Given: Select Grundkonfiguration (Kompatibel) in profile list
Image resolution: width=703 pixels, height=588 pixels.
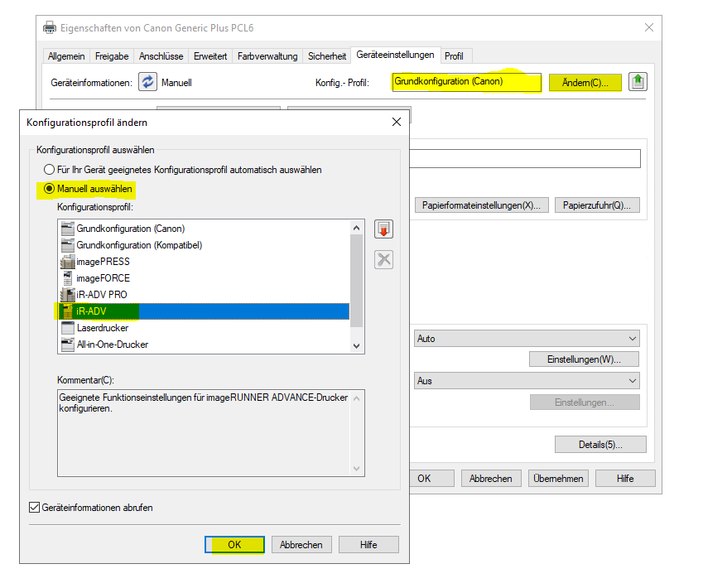Looking at the screenshot, I should coord(205,245).
